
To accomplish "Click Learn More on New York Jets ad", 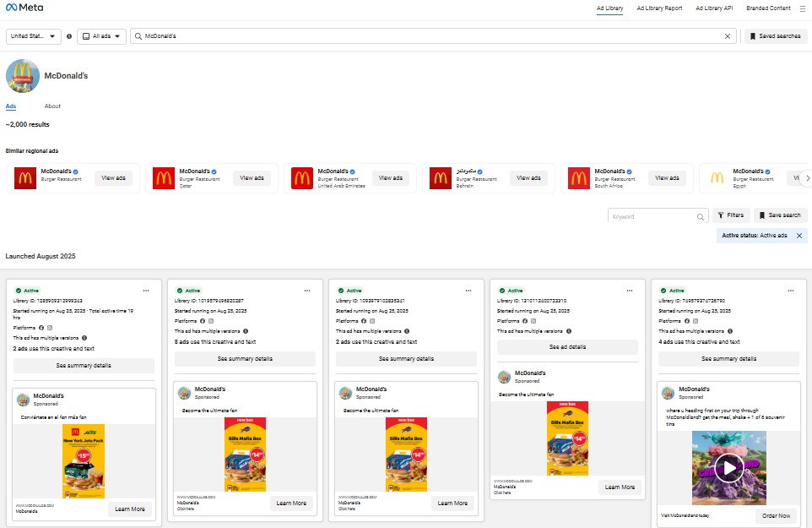I will [130, 509].
